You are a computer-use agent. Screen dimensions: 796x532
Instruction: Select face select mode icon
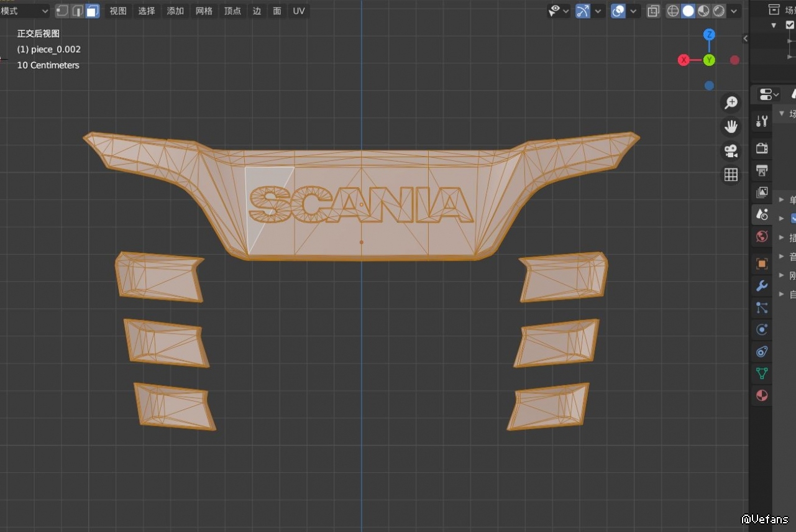pos(93,11)
